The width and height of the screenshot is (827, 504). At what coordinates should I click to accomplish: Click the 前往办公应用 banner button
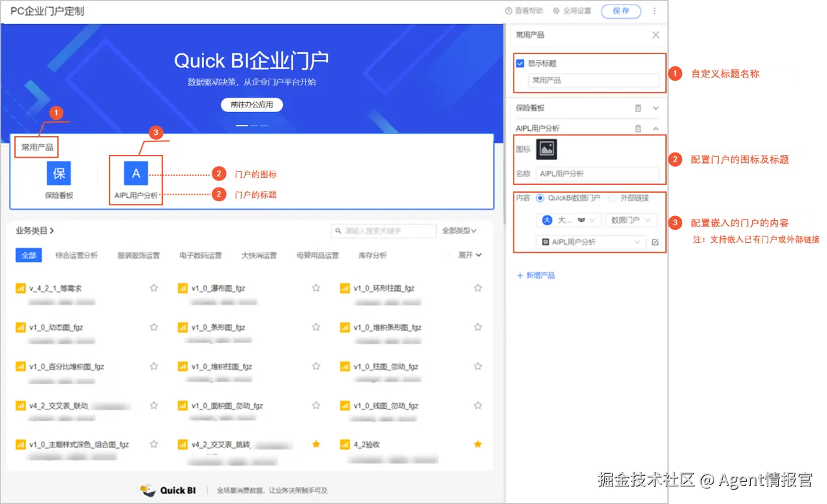tap(252, 104)
